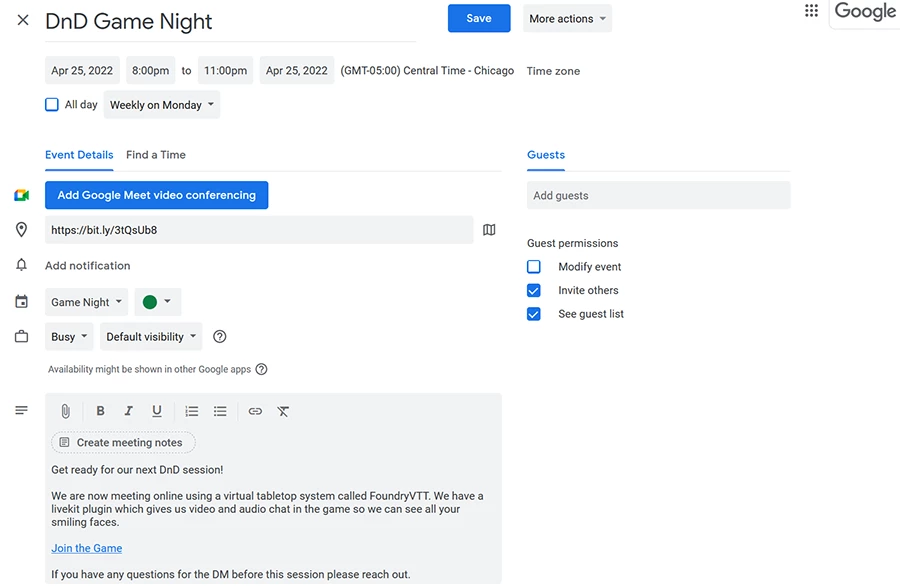
Task: Open the Game Night calendar dropdown
Action: click(86, 301)
